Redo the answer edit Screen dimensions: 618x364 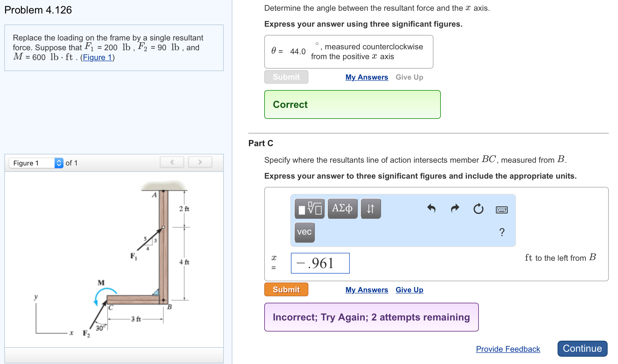455,209
